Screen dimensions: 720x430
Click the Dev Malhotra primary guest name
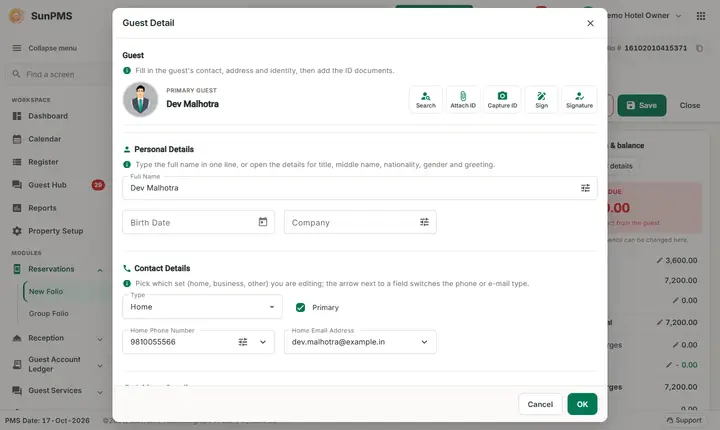coord(192,104)
